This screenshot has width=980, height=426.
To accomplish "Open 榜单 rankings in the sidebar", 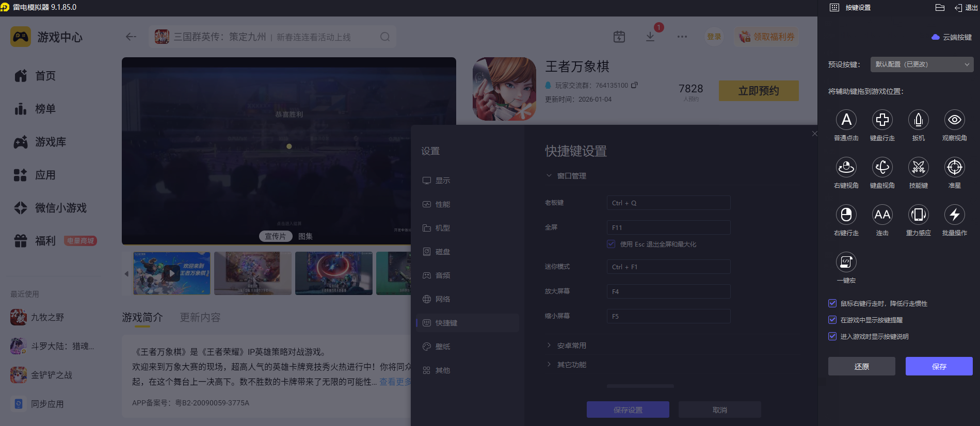I will tap(35, 109).
